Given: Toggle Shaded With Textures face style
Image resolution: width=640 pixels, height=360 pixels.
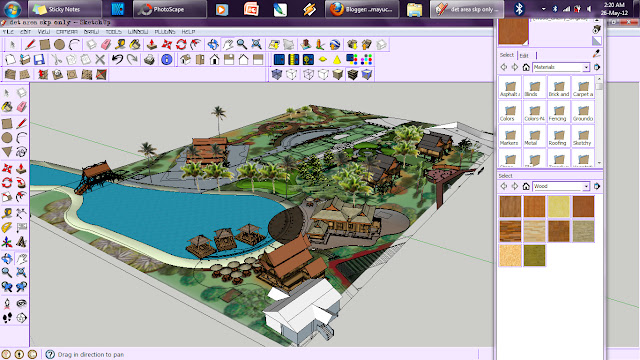Looking at the screenshot, I should point(353,74).
